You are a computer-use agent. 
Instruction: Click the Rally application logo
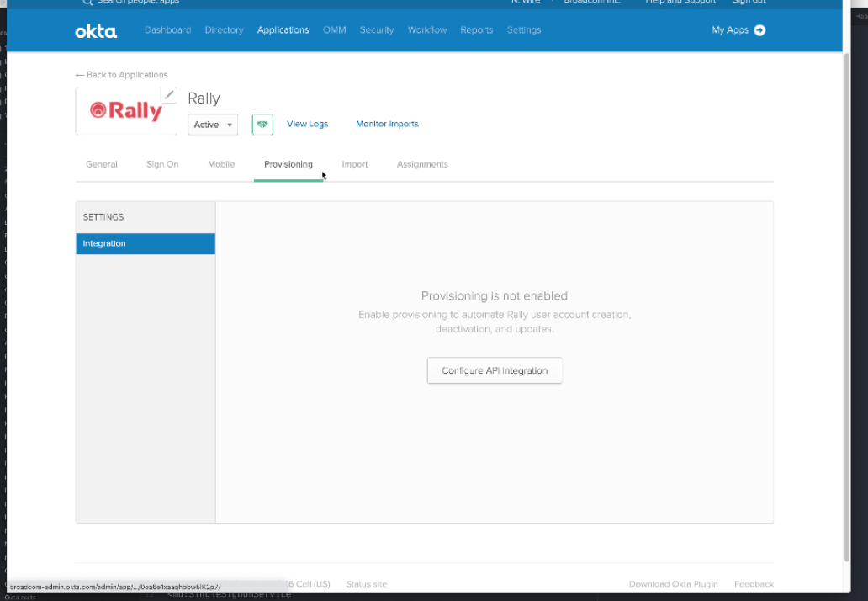click(x=126, y=111)
